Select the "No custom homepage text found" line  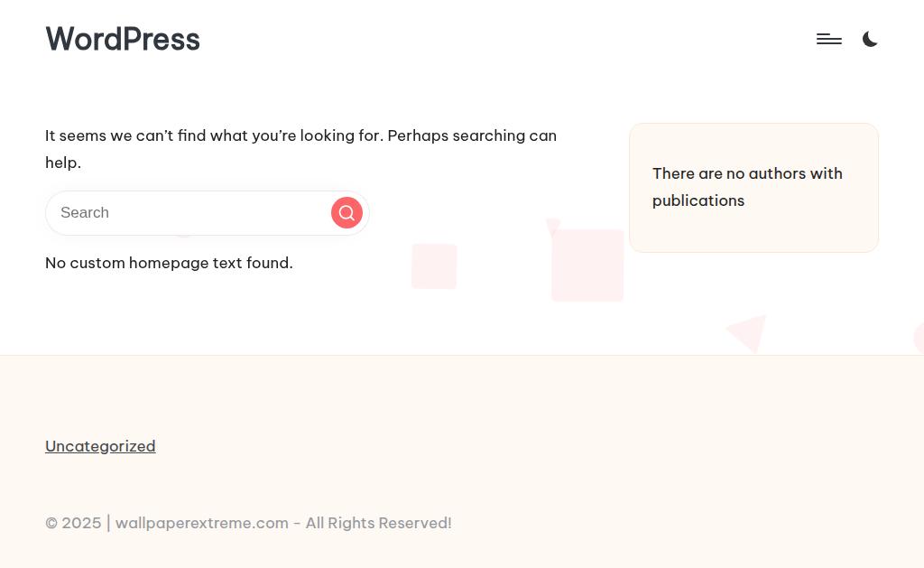pos(169,263)
